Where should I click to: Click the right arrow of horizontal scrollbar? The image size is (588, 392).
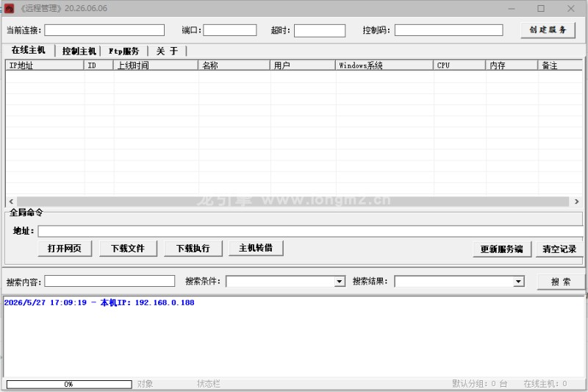coord(576,202)
